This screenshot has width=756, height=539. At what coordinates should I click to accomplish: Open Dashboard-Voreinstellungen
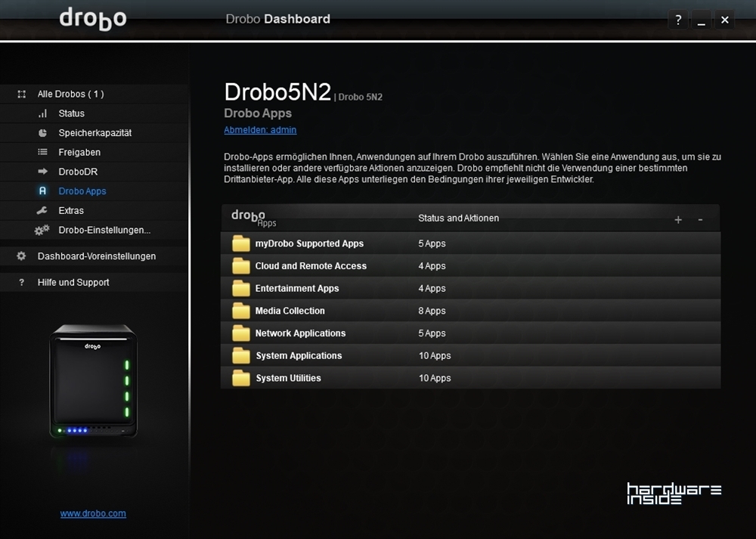[94, 256]
